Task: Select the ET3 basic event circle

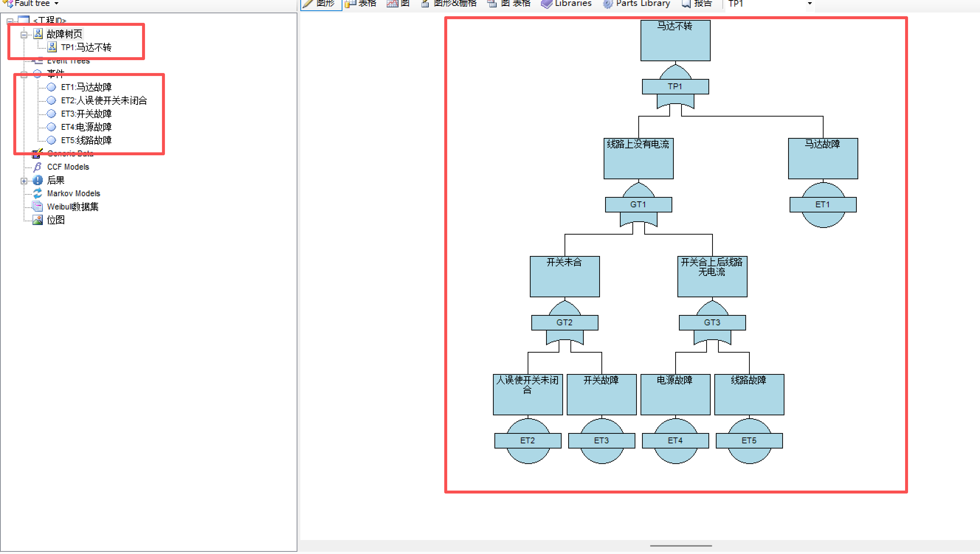Action: tap(601, 441)
